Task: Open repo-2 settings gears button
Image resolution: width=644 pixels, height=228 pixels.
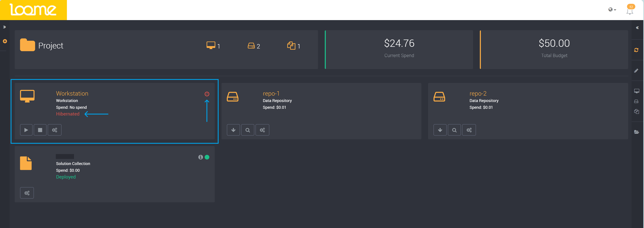Action: [469, 130]
